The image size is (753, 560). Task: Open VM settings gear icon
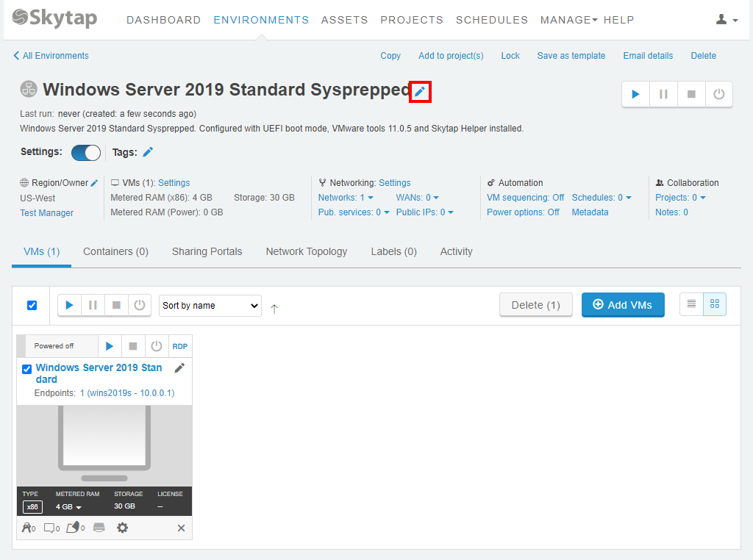point(123,528)
